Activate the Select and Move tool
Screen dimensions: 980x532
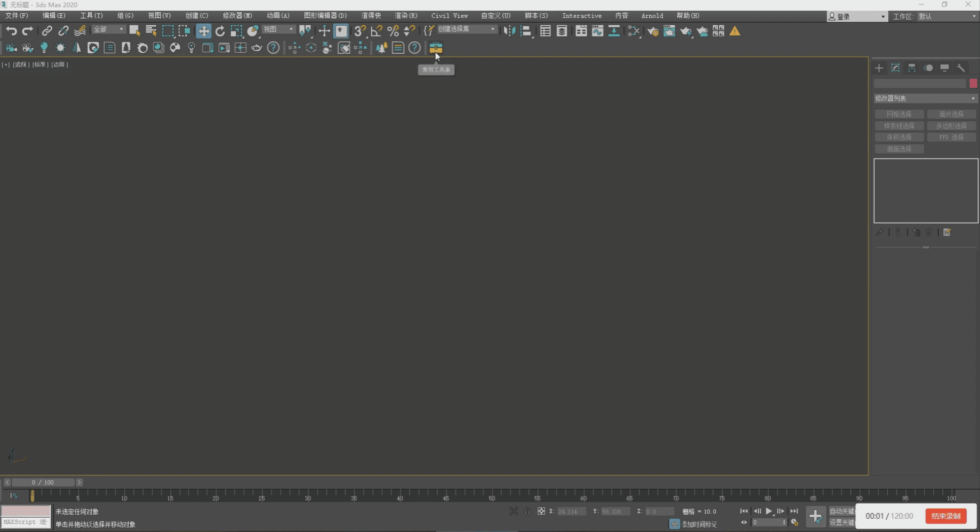[204, 31]
